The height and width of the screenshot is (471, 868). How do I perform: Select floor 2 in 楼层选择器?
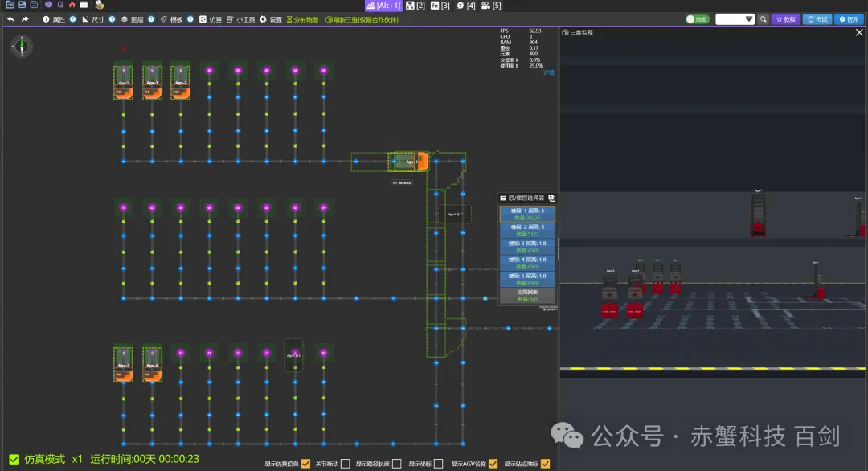click(x=527, y=230)
